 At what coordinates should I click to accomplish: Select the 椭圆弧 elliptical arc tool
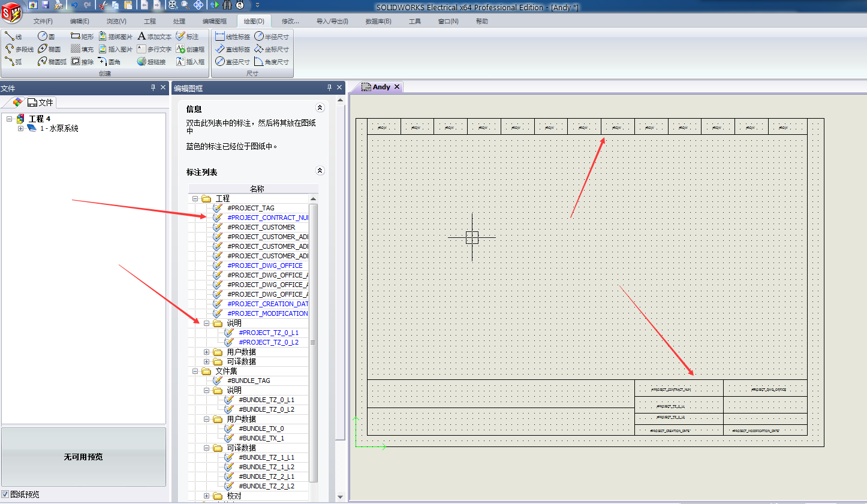coord(52,62)
